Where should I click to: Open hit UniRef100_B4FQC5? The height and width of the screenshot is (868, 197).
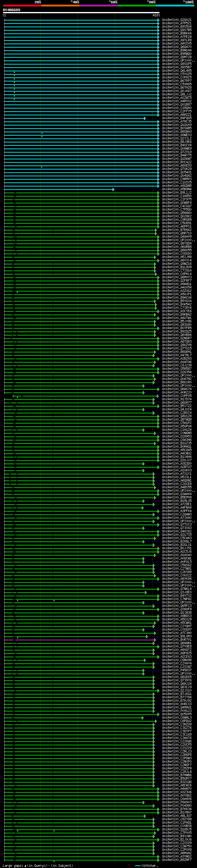(x=176, y=118)
